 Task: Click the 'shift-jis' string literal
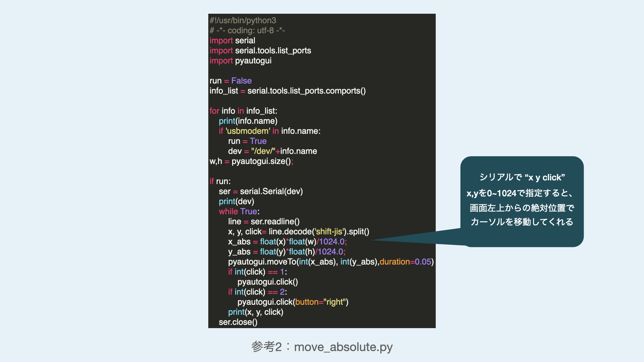coord(329,232)
